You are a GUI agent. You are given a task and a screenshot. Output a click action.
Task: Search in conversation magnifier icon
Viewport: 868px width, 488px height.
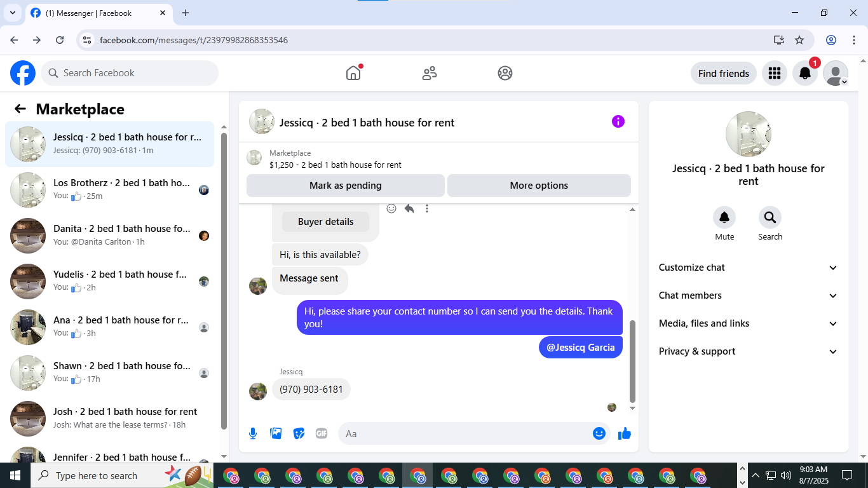[x=770, y=218]
